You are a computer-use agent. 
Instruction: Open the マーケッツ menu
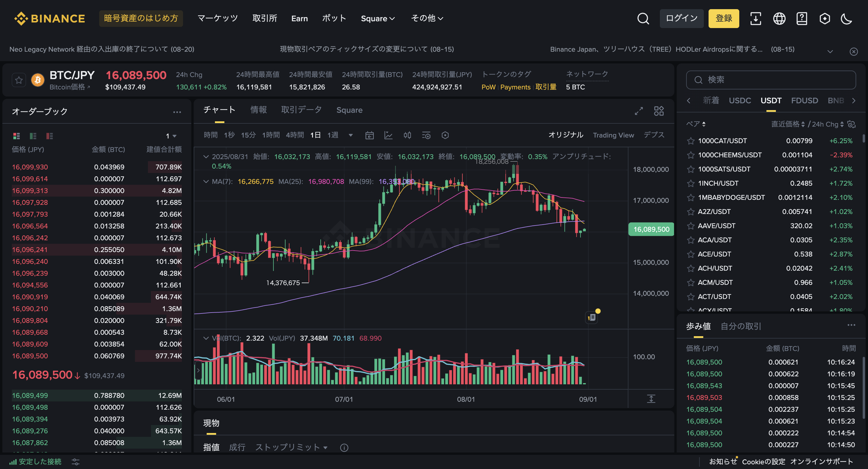[218, 19]
